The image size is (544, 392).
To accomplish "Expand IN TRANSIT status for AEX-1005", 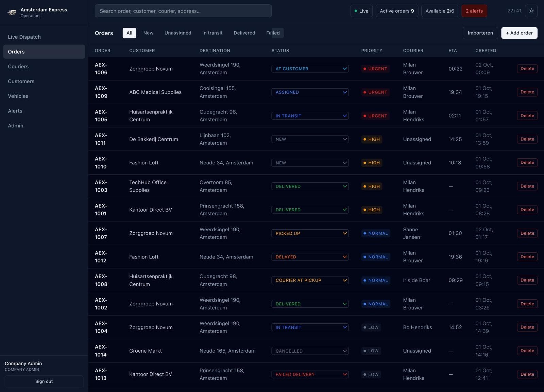I will click(310, 116).
